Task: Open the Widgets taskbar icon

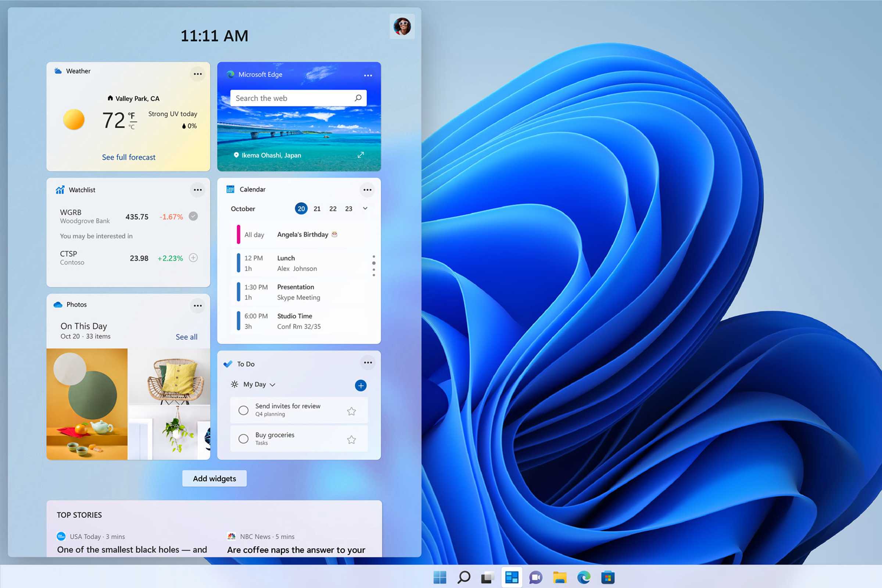Action: coord(512,577)
